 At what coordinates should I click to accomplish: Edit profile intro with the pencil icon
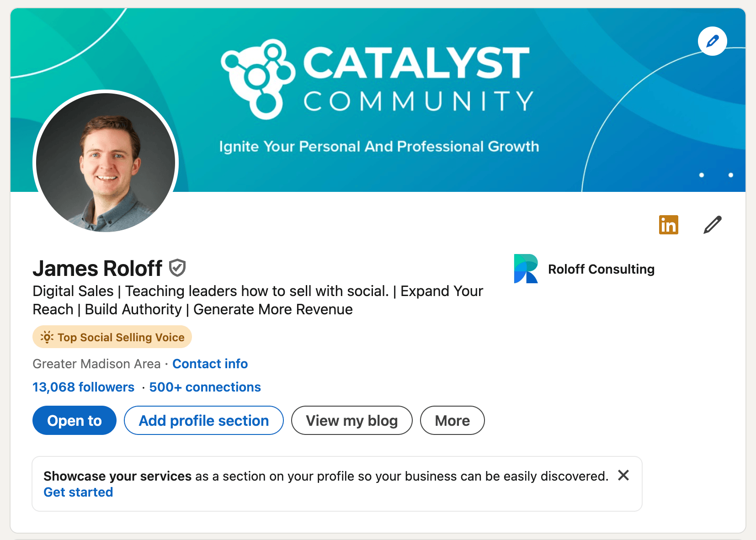coord(712,225)
